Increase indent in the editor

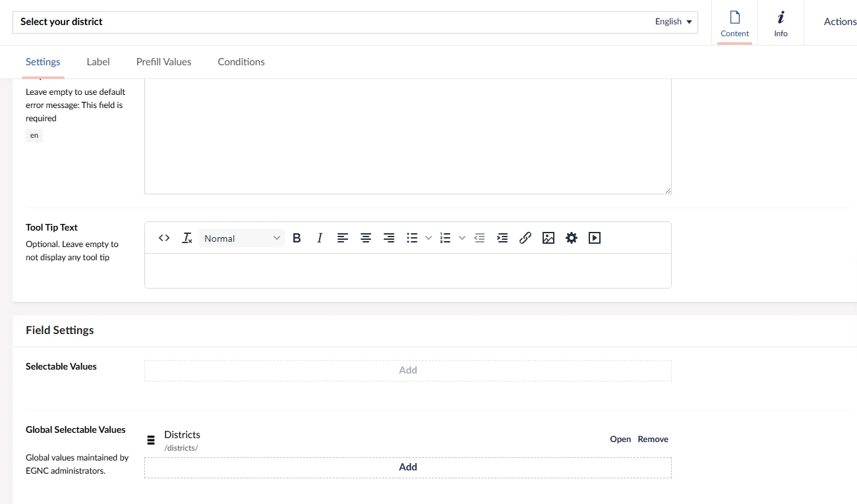pyautogui.click(x=502, y=238)
